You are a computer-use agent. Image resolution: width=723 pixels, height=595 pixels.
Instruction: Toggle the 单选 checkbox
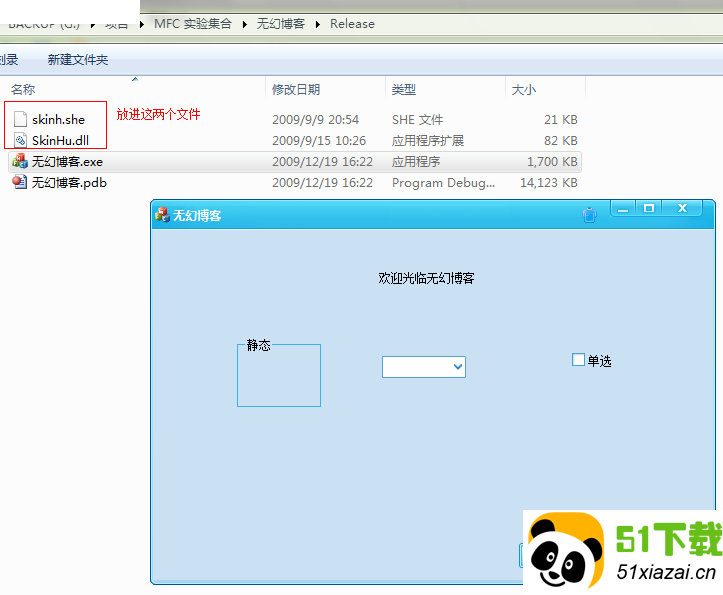tap(578, 359)
